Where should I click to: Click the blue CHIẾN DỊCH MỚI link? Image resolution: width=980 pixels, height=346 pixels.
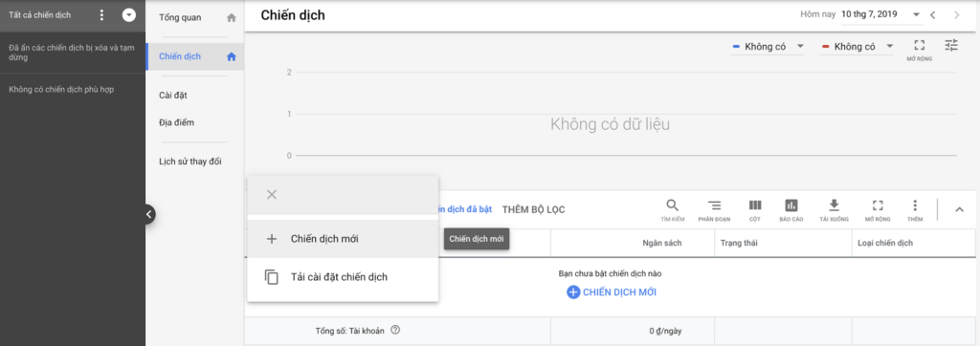(612, 292)
